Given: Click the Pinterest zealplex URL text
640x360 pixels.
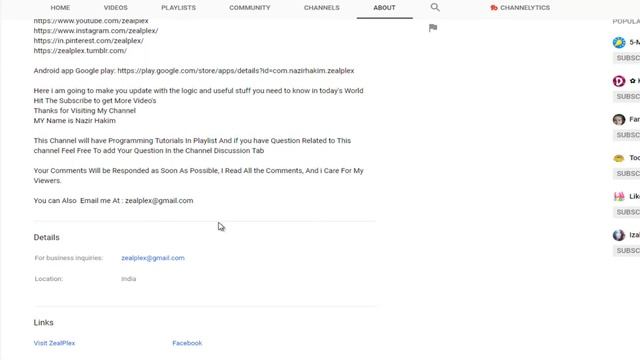Looking at the screenshot, I should [89, 41].
